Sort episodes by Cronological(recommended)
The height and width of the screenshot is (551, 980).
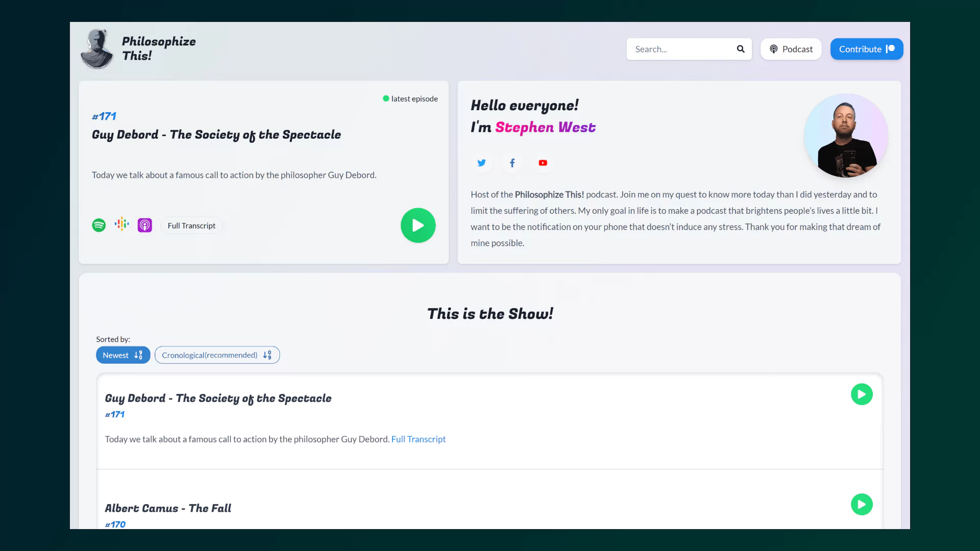[x=217, y=355]
